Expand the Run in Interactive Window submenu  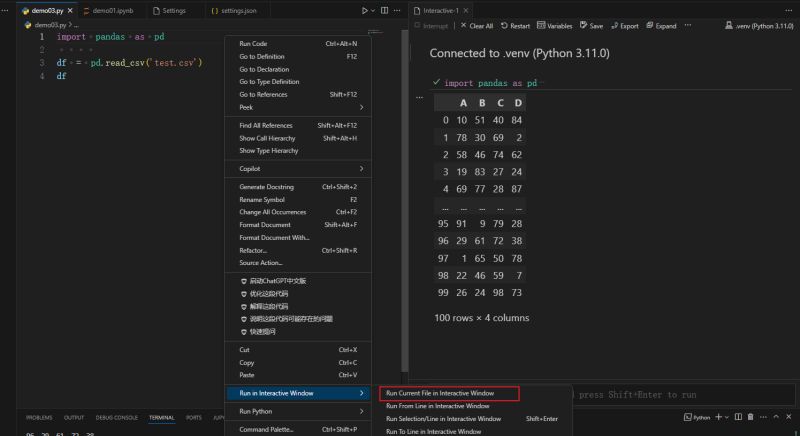coord(298,393)
